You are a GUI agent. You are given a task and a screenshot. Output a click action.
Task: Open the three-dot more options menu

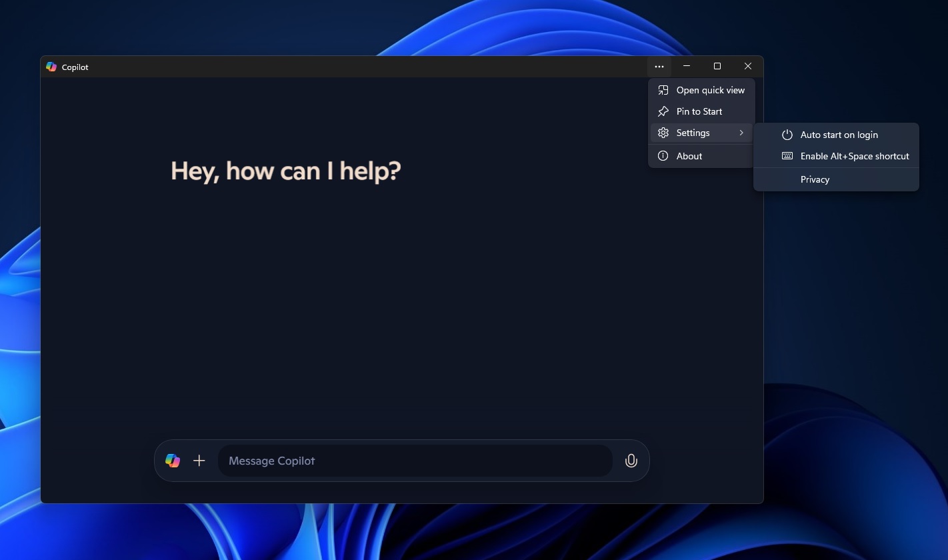click(x=659, y=67)
